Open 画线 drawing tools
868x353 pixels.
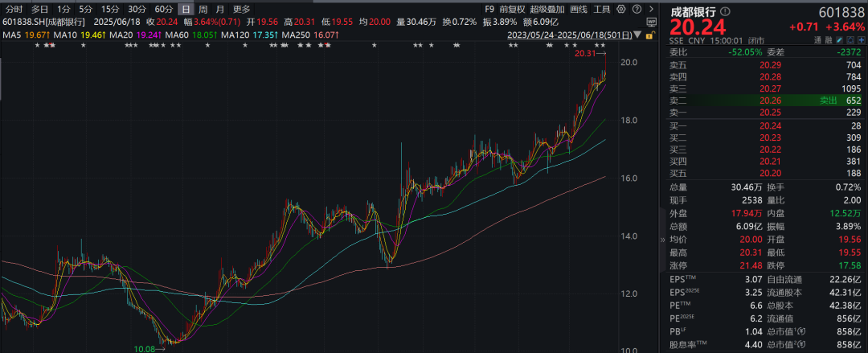(579, 8)
